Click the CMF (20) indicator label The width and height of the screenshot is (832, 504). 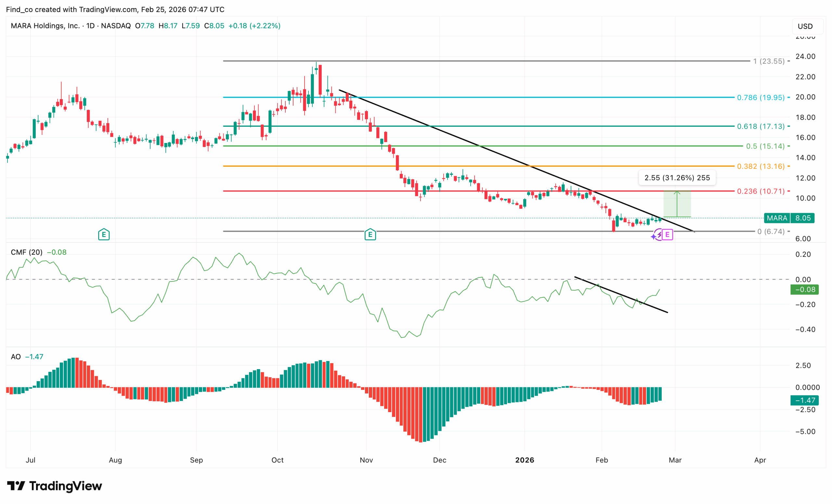click(27, 252)
